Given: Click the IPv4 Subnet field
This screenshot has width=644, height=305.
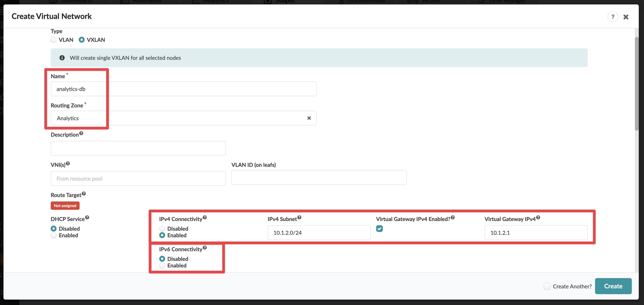Looking at the screenshot, I should point(319,232).
